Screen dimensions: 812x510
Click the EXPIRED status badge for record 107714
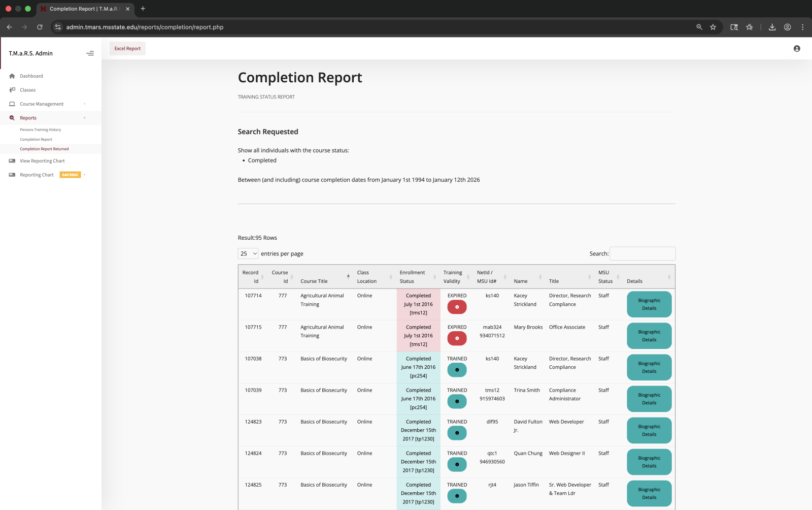tap(456, 307)
